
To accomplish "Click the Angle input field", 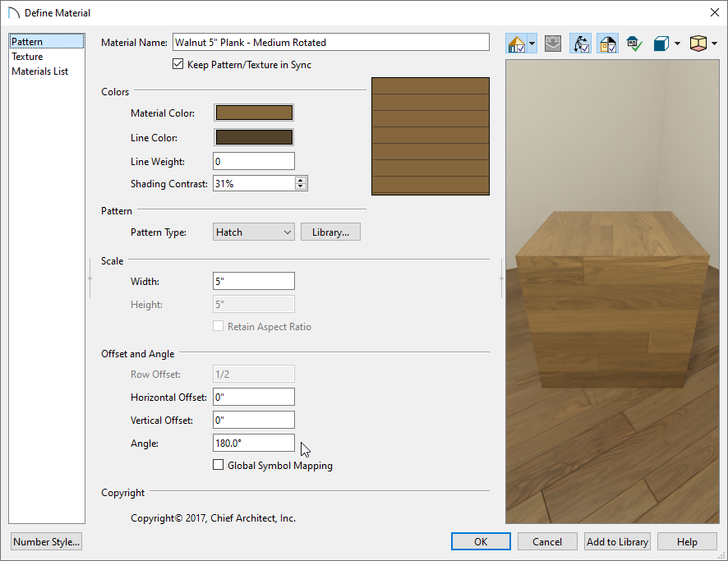I will [x=253, y=443].
